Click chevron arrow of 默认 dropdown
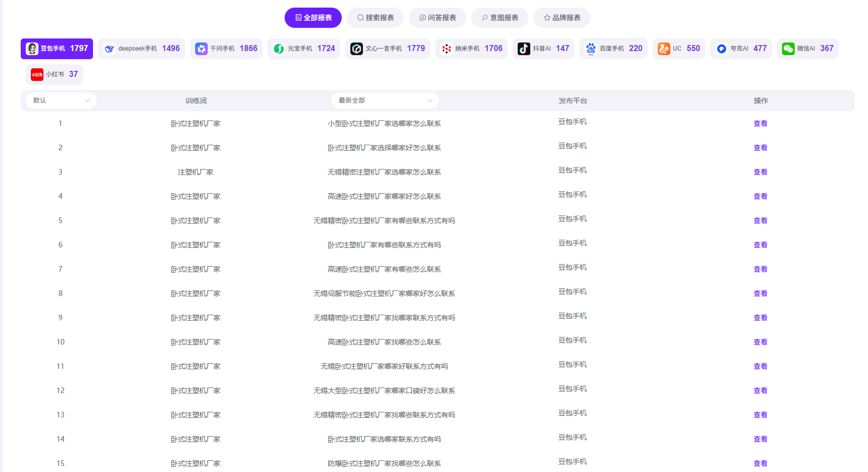 click(87, 101)
